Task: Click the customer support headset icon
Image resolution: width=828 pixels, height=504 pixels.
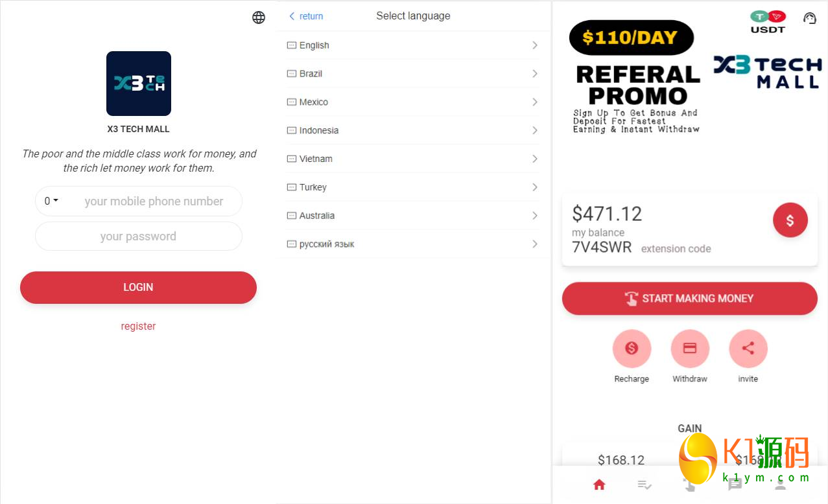Action: pyautogui.click(x=809, y=18)
